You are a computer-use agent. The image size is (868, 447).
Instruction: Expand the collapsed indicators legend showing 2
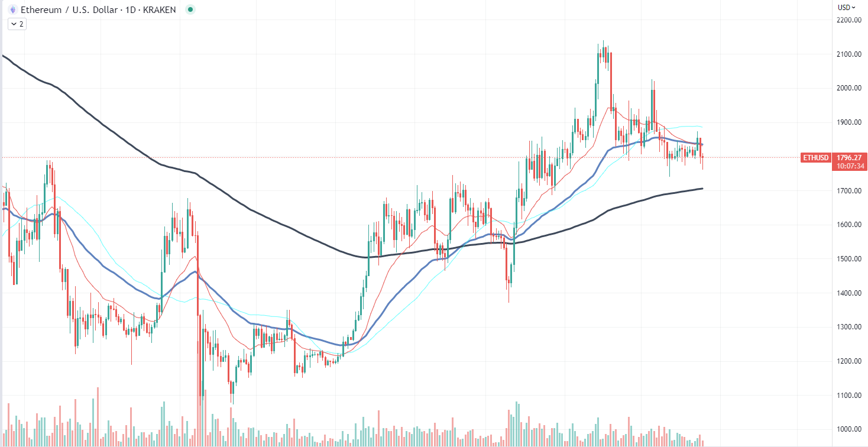coord(16,24)
